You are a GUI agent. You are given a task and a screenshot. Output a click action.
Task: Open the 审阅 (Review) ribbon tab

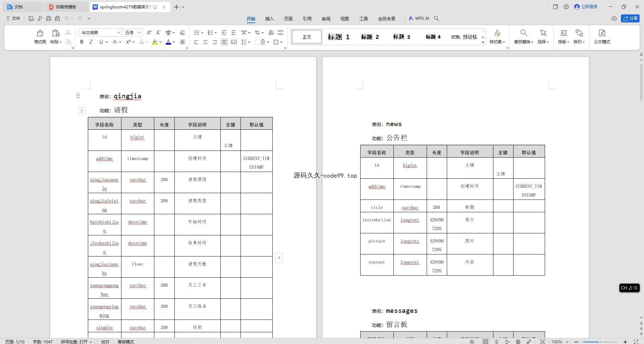326,19
